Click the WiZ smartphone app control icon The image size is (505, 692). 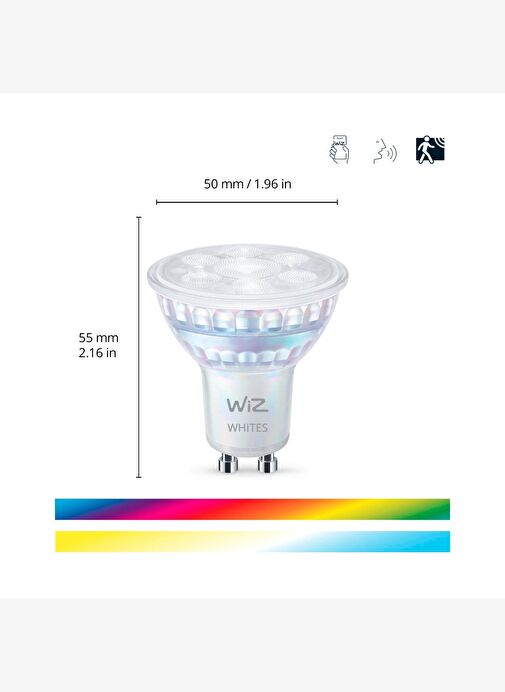click(339, 150)
